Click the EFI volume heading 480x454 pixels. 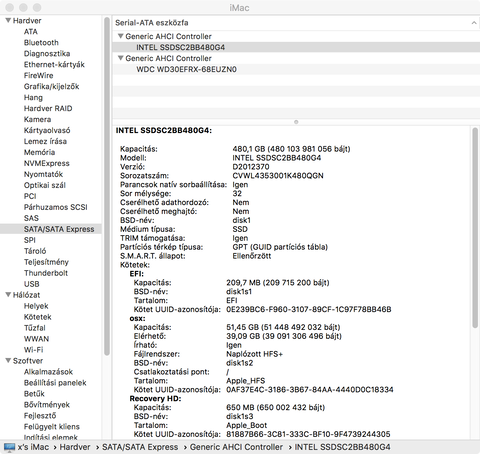pyautogui.click(x=137, y=274)
